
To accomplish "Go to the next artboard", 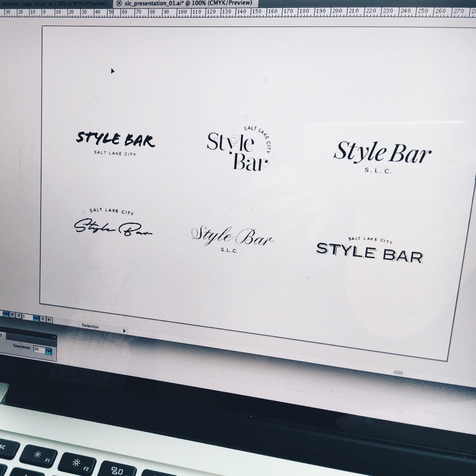I will [43, 319].
